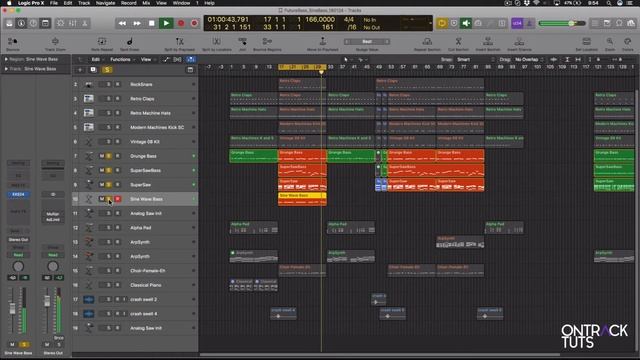Click Set Locators toolbar icon
Image resolution: width=640 pixels, height=360 pixels.
(587, 42)
